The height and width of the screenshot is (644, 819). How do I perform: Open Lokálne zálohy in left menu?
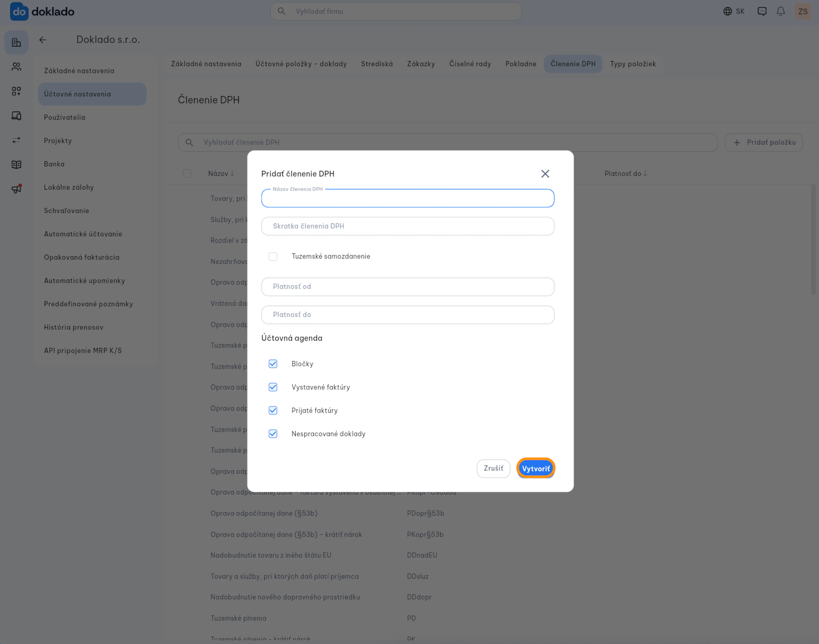(x=92, y=187)
